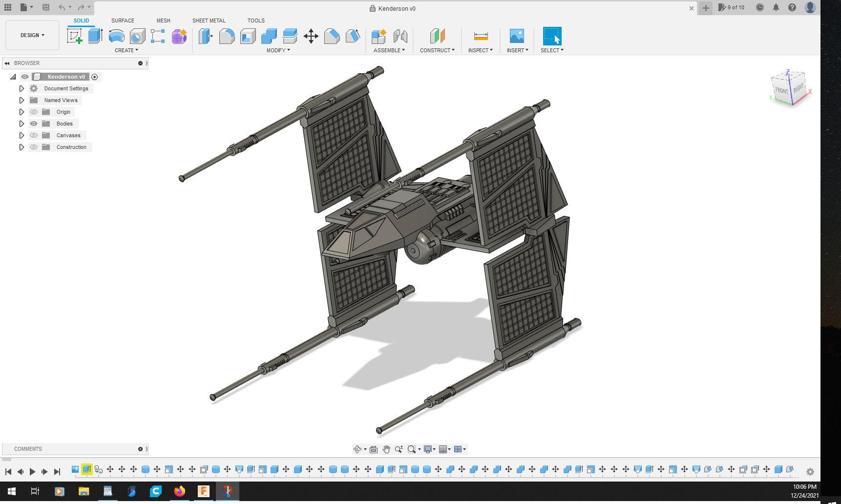Open the Display Settings dropdown

430,449
